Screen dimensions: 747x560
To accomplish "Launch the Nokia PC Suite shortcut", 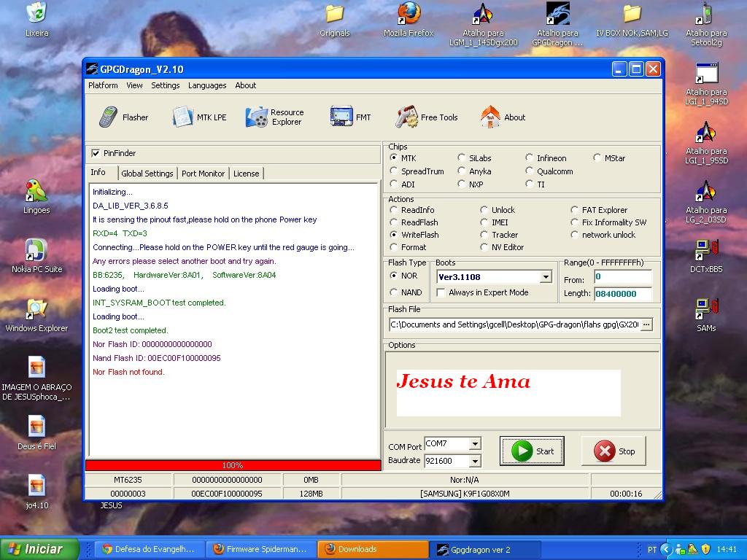I will (x=36, y=256).
